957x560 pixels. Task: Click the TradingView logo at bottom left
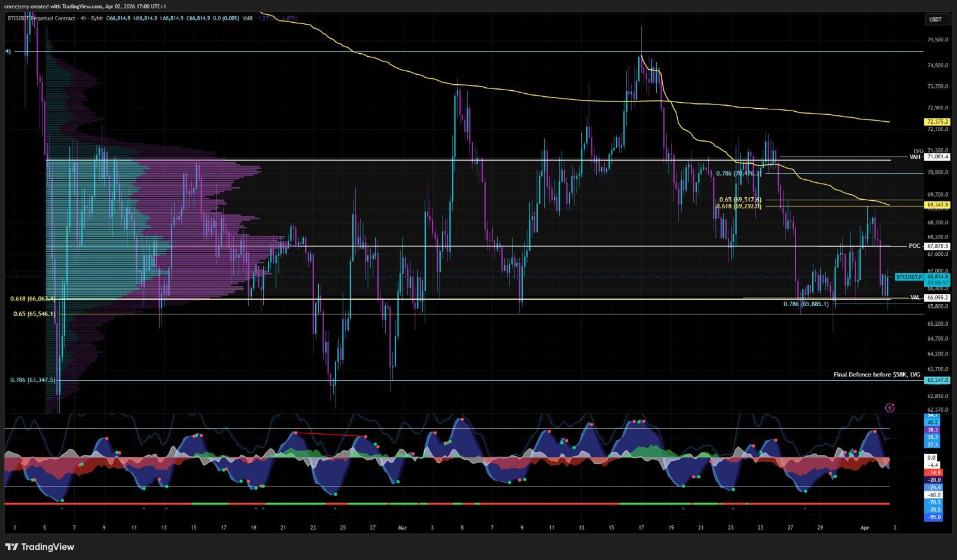39,547
